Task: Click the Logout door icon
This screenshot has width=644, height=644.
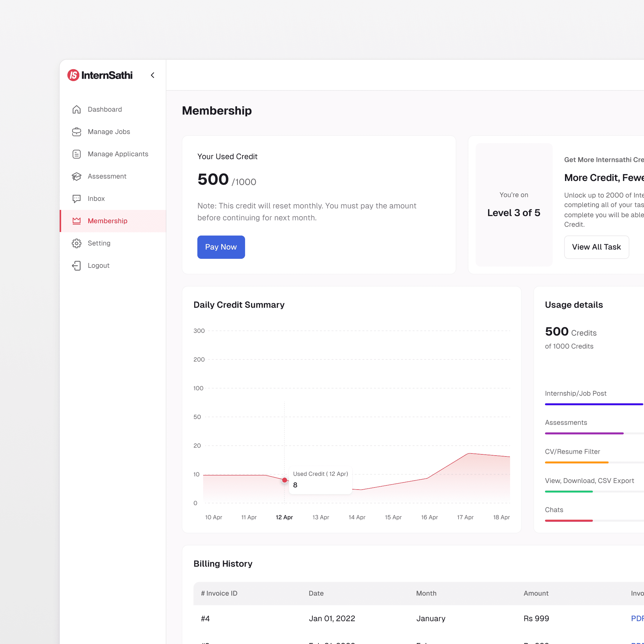Action: click(77, 266)
